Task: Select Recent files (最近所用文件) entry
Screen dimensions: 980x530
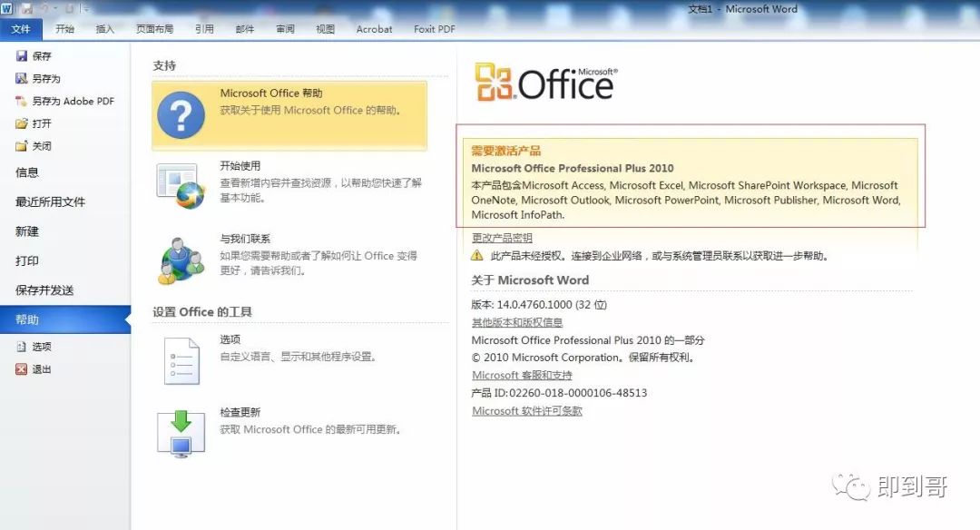Action: coord(50,201)
